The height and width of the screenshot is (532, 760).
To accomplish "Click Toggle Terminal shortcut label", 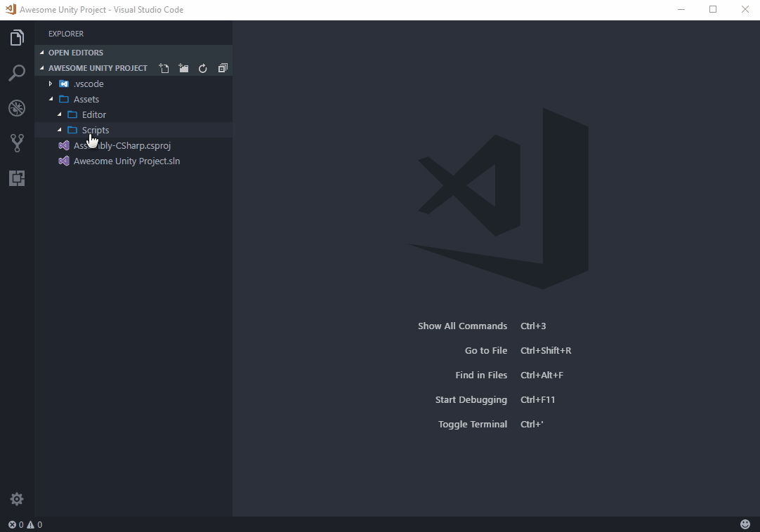I will [x=473, y=425].
